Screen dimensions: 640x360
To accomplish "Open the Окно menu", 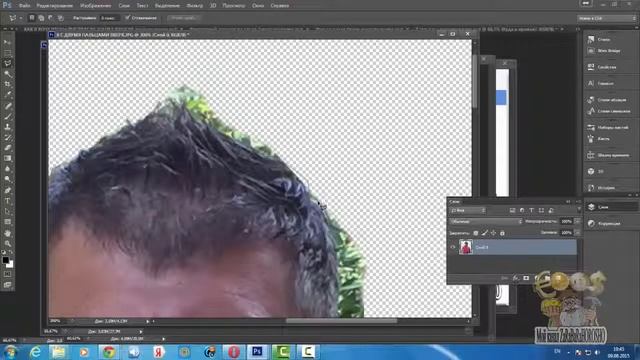I will point(258,6).
